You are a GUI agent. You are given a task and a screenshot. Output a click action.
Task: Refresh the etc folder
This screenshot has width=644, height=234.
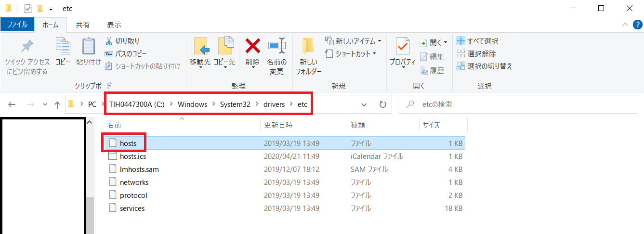[382, 104]
